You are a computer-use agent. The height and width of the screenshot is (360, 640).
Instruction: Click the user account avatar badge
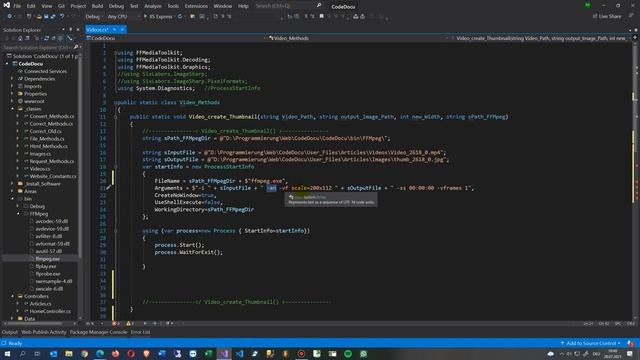pos(588,5)
